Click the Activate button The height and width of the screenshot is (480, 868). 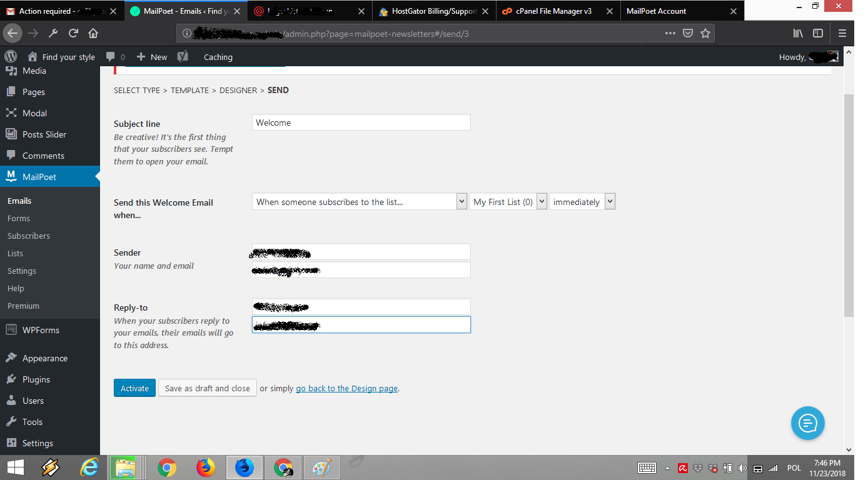(x=134, y=388)
